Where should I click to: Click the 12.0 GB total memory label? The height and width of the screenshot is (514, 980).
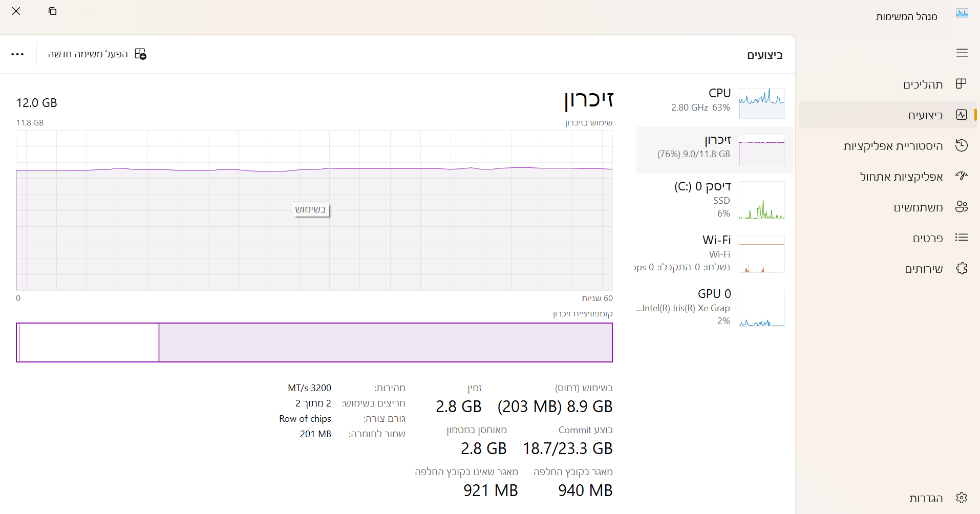coord(37,103)
